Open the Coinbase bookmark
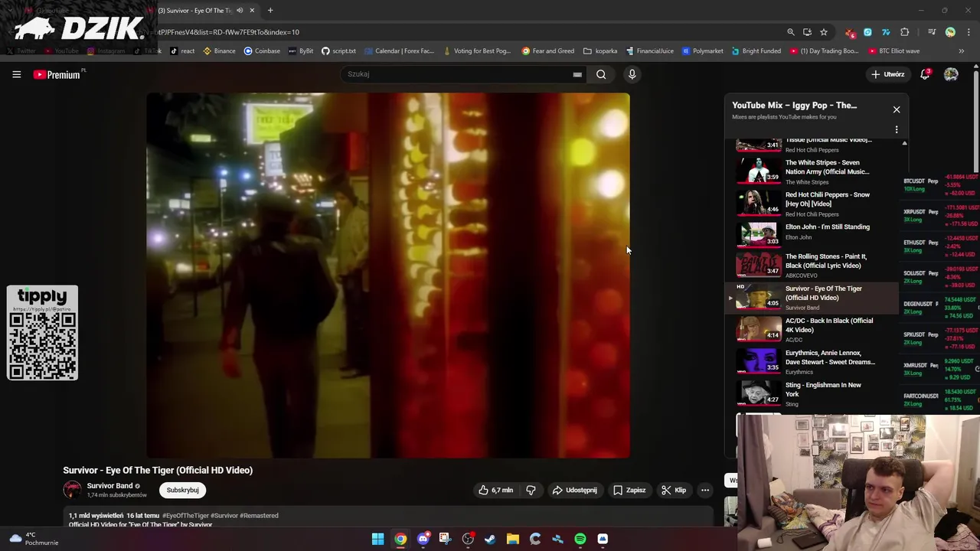 point(262,51)
